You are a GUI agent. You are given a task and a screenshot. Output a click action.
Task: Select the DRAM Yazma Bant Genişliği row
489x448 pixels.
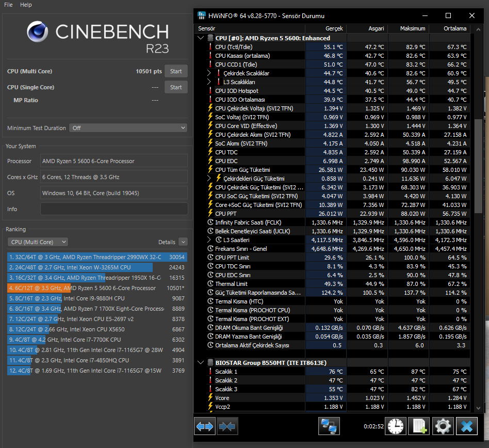[x=332, y=337]
